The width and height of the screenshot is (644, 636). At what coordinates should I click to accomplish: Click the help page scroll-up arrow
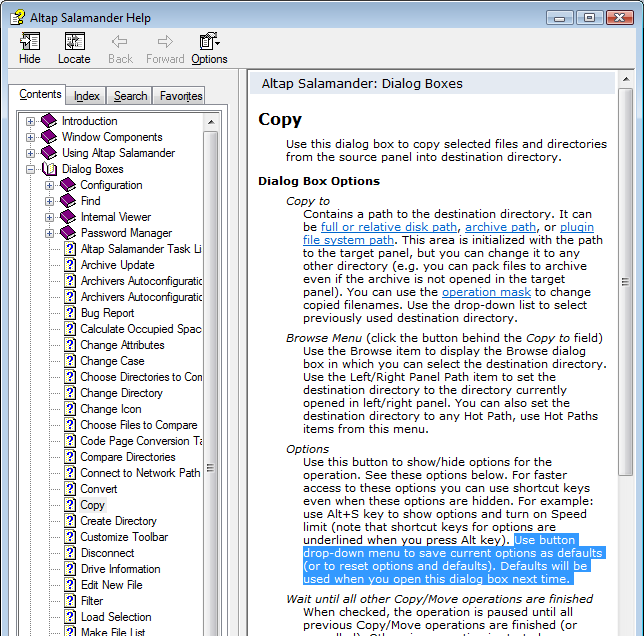pos(626,79)
